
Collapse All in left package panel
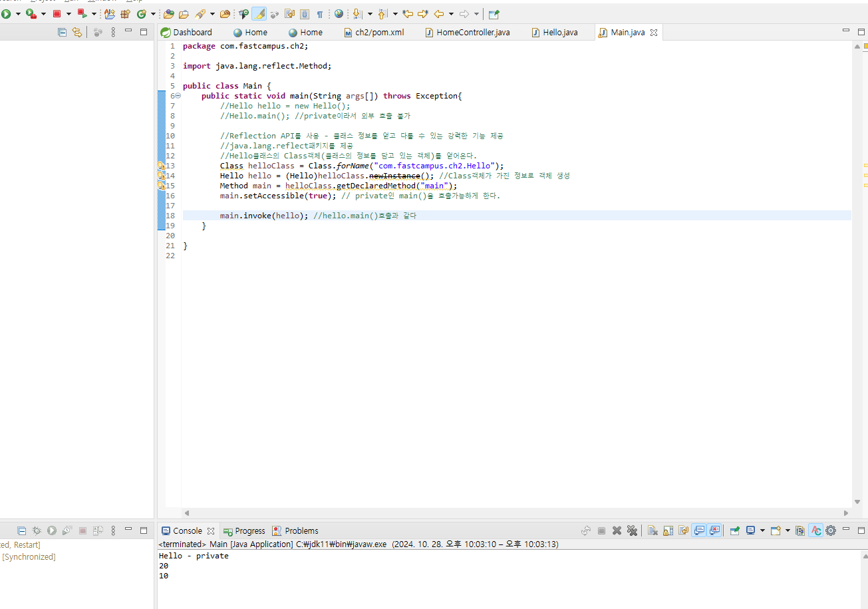pyautogui.click(x=62, y=32)
